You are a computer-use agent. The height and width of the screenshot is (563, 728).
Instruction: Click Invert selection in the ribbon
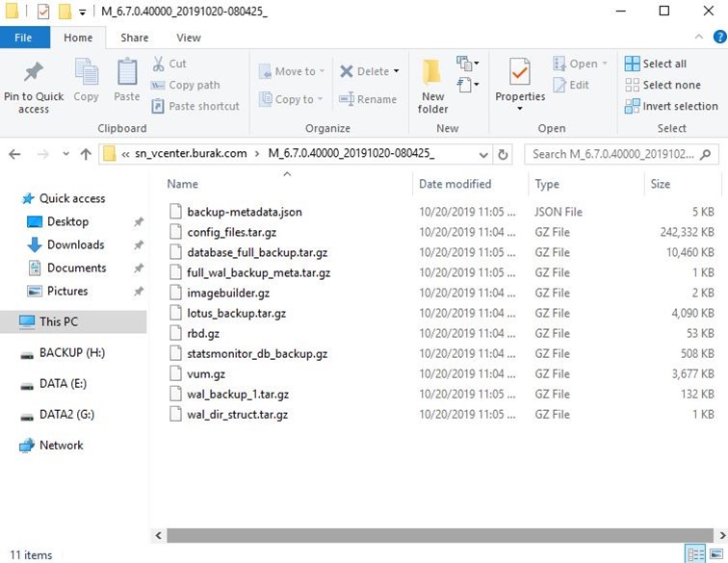point(671,106)
